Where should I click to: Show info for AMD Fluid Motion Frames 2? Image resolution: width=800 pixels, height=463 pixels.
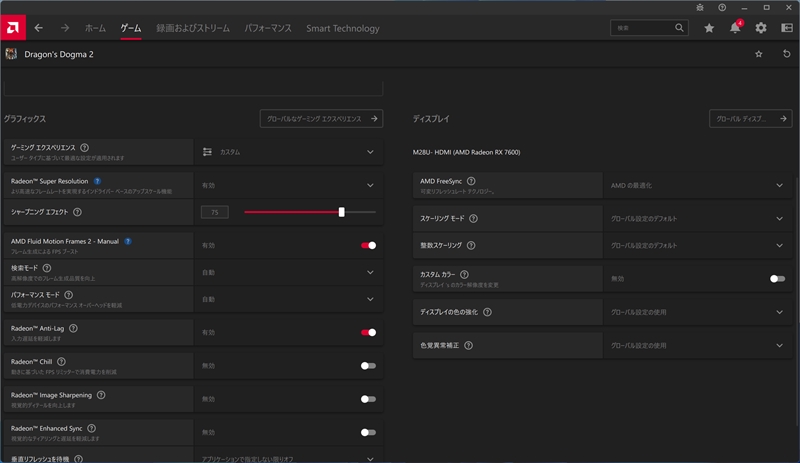(x=128, y=241)
